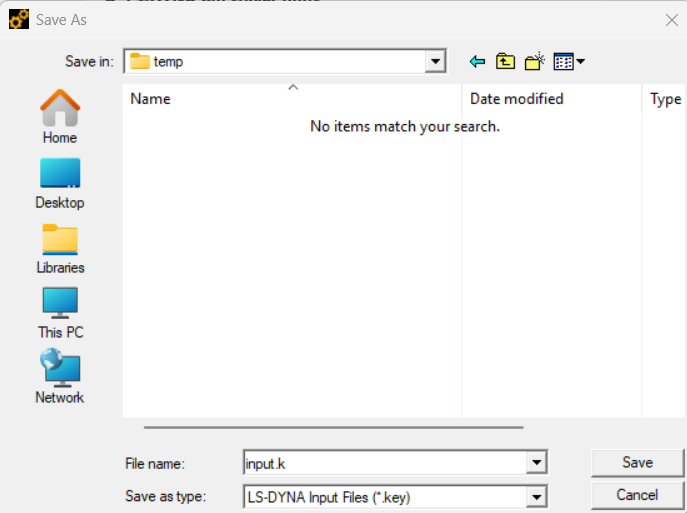Jump to the Desktop location
This screenshot has width=687, height=513.
(x=60, y=183)
